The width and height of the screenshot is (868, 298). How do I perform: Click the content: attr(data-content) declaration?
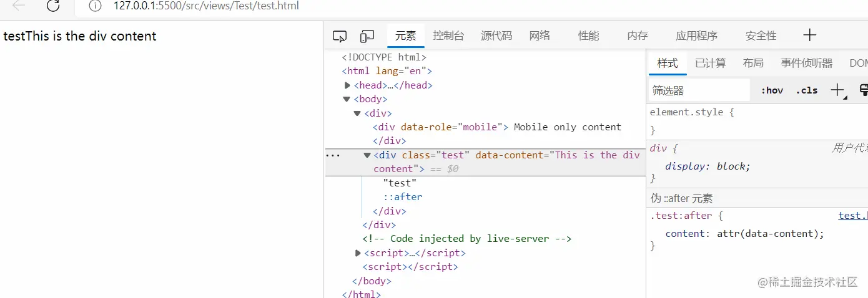[x=745, y=234]
